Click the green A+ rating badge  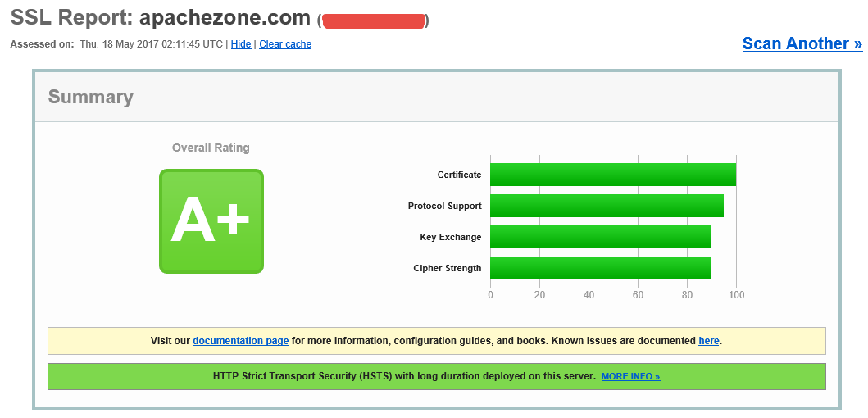(211, 221)
